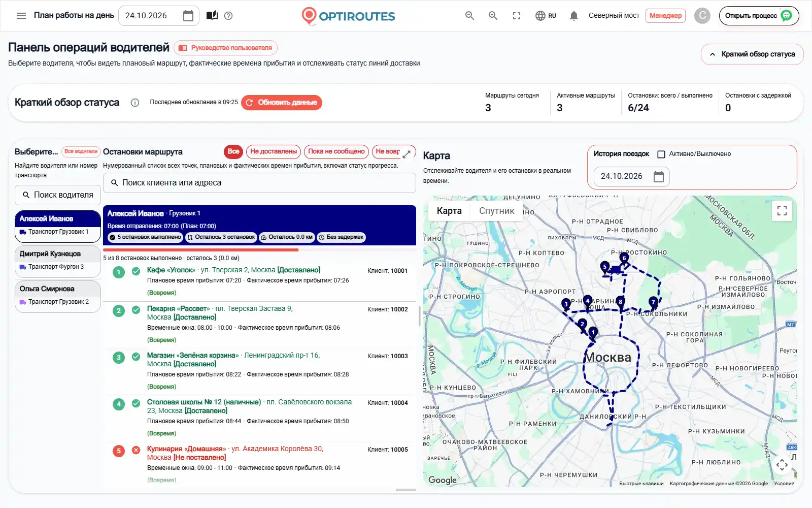The height and width of the screenshot is (508, 812).
Task: Click map marker number 8
Action: 620,302
